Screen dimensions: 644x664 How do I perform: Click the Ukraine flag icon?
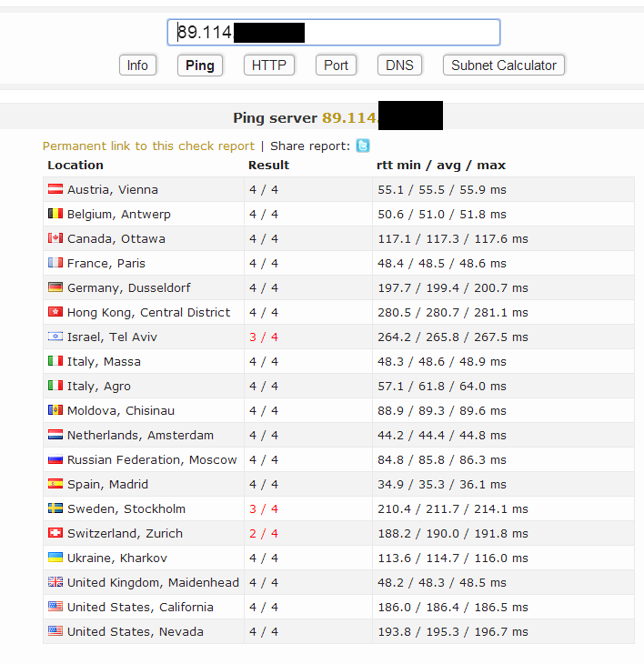click(55, 558)
